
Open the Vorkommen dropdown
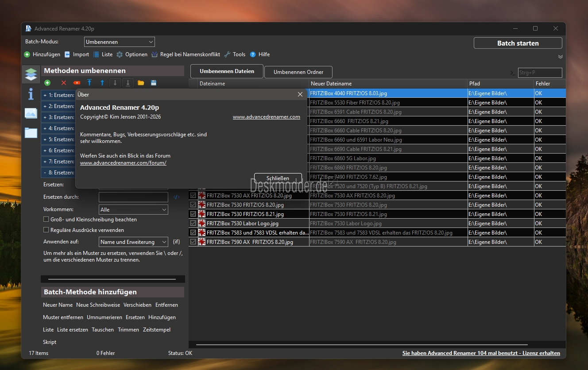133,210
